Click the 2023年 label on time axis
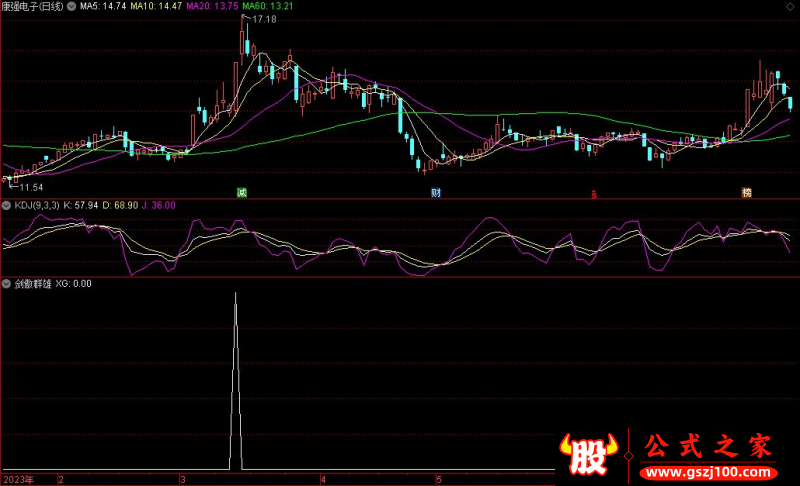 click(x=16, y=479)
